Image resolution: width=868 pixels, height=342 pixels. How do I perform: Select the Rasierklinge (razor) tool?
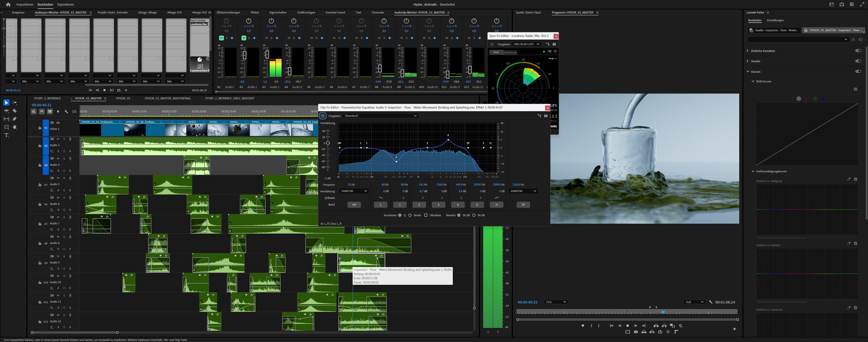click(x=14, y=111)
